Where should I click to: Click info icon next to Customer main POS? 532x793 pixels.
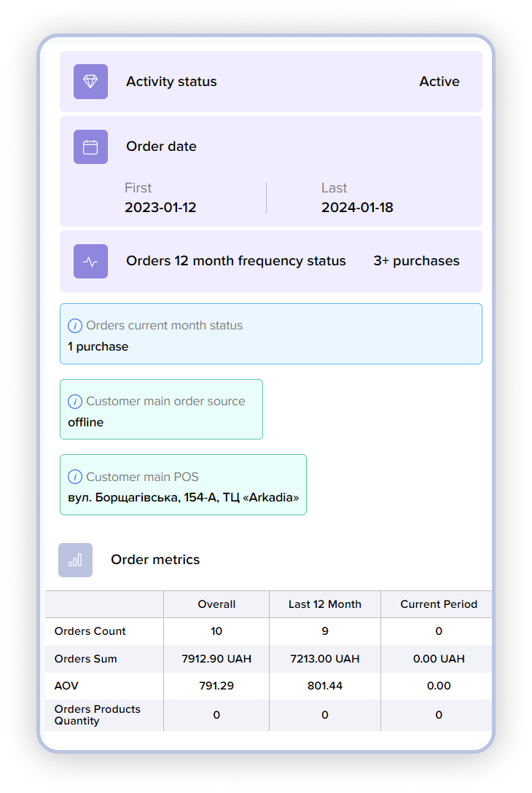(x=74, y=477)
